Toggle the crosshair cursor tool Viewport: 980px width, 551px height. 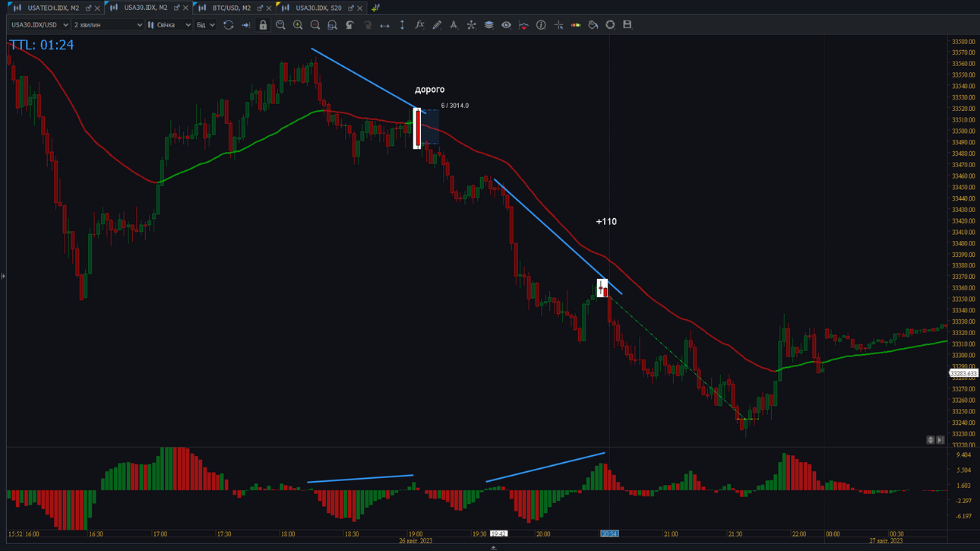(x=558, y=25)
